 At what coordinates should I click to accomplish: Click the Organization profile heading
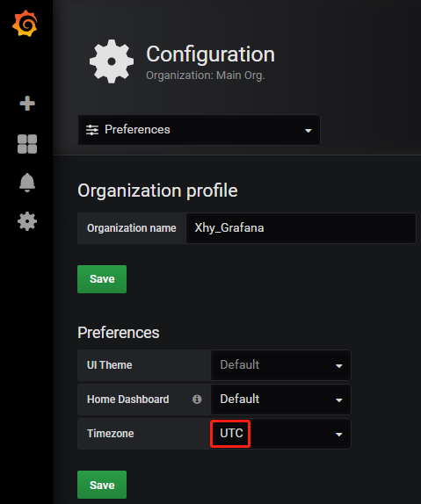tap(157, 191)
